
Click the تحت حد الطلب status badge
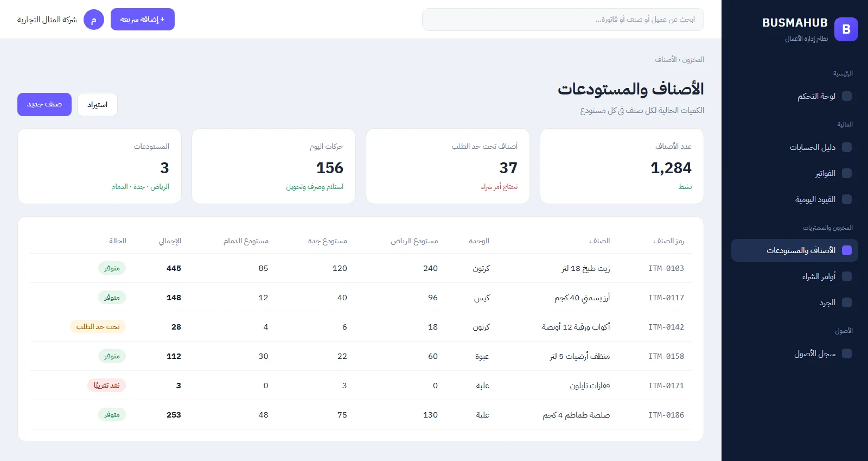pyautogui.click(x=98, y=327)
